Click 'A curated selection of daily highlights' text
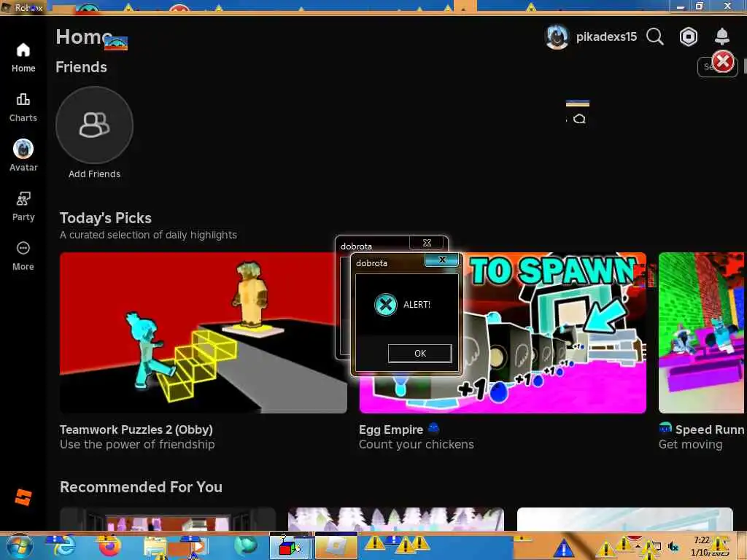Image resolution: width=747 pixels, height=560 pixels. point(148,235)
